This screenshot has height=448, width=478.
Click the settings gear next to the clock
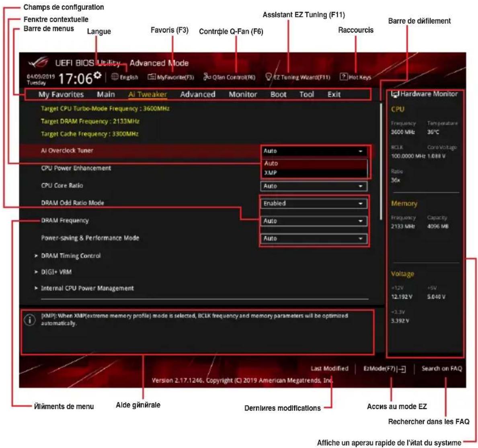pyautogui.click(x=98, y=75)
